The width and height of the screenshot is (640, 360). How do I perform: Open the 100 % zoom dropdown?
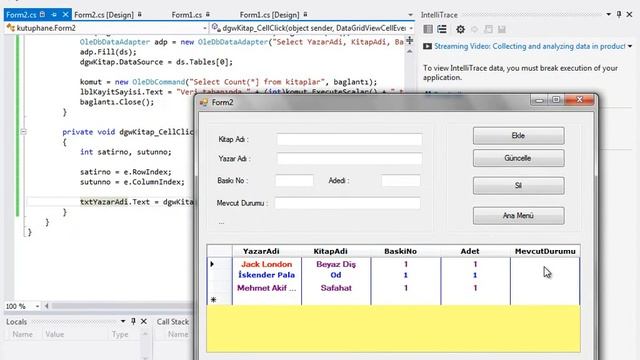coord(37,306)
